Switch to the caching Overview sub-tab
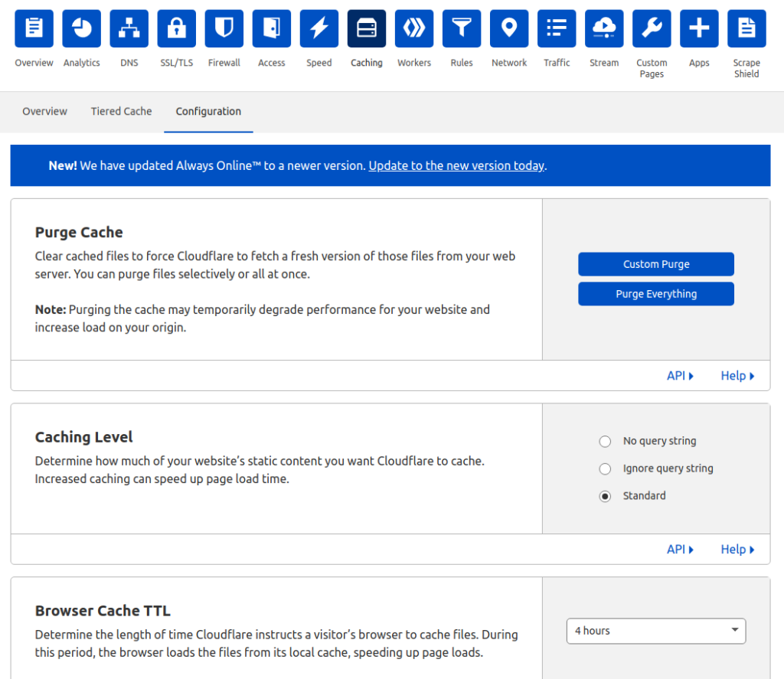Viewport: 784px width, 679px height. pos(44,112)
